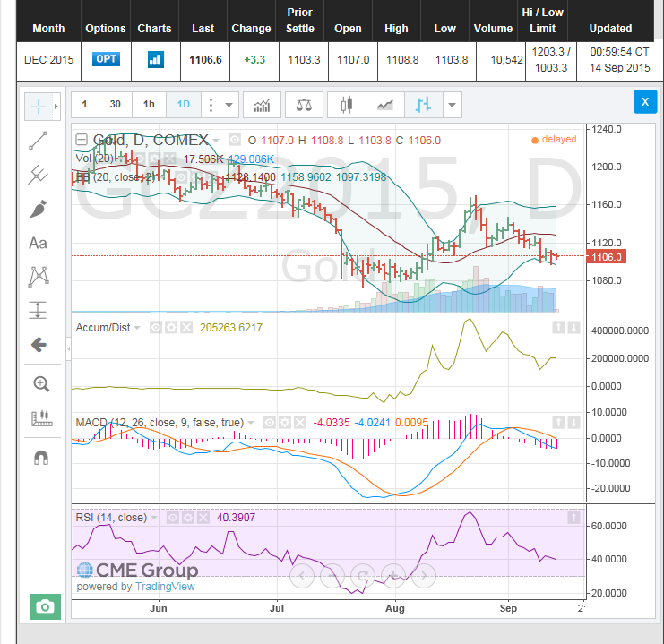Close the chart with blue X button

[644, 101]
